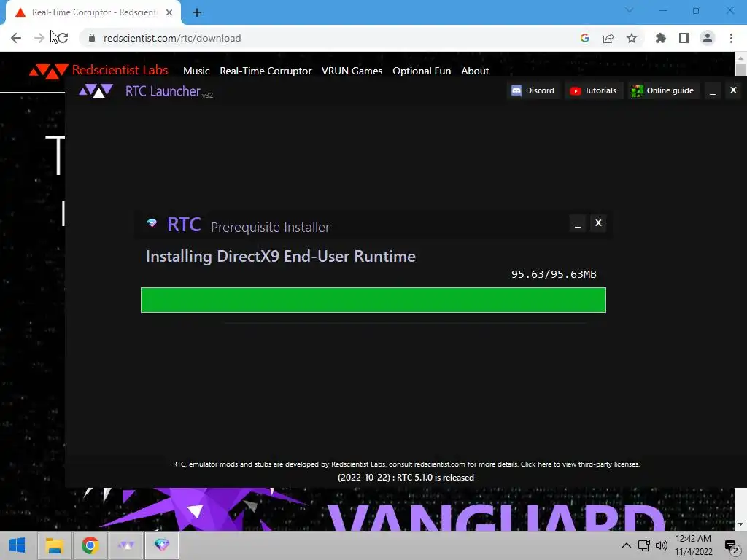Open Chrome profile avatar icon
The width and height of the screenshot is (747, 560).
tap(708, 38)
